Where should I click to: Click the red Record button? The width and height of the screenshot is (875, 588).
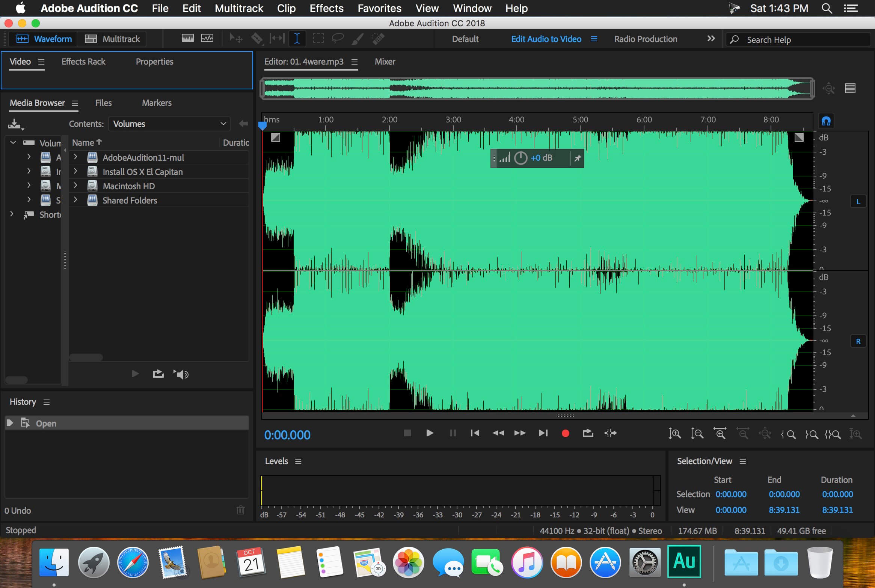click(565, 433)
